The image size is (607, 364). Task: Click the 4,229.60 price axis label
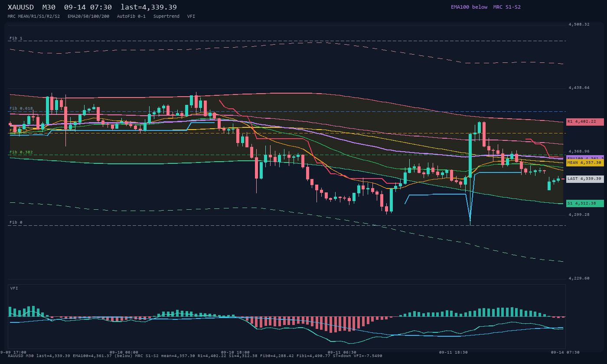click(x=579, y=278)
